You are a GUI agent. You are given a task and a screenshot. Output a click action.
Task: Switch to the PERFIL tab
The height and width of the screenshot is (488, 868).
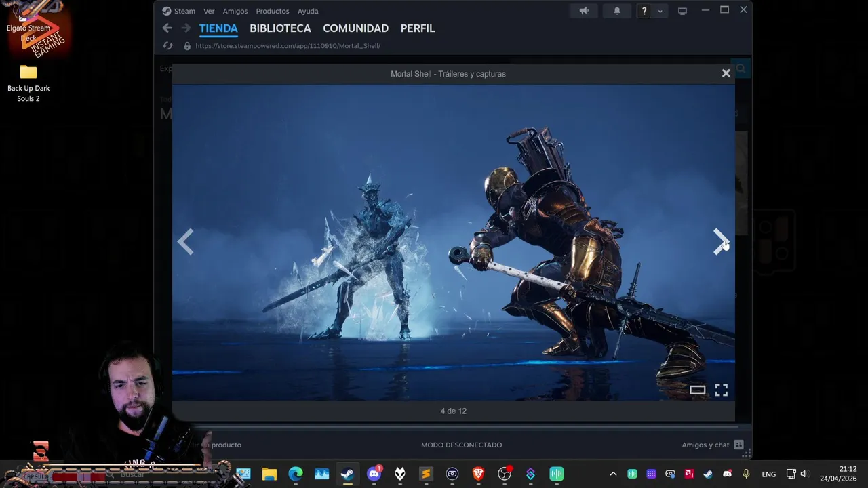click(418, 28)
